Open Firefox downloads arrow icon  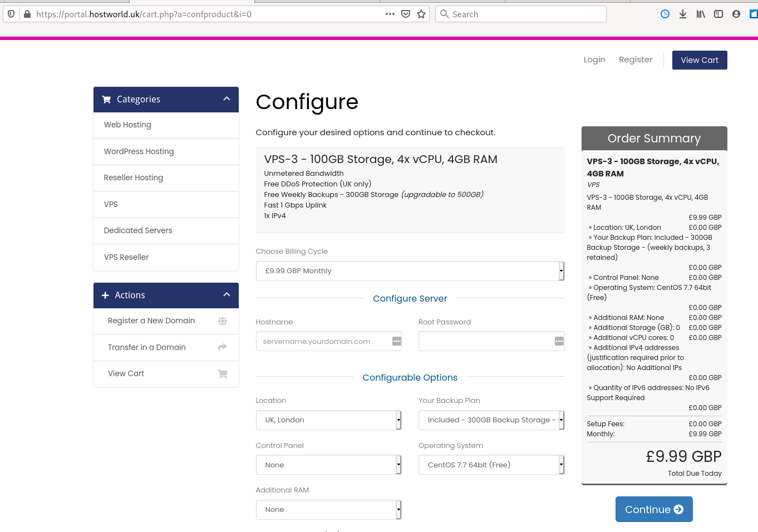(x=683, y=14)
